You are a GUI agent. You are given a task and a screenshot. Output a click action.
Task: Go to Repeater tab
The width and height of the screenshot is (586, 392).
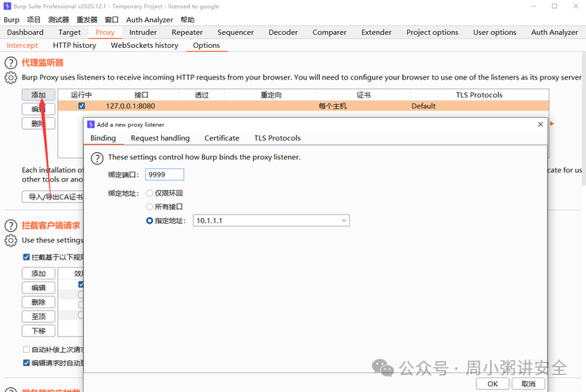coord(187,33)
